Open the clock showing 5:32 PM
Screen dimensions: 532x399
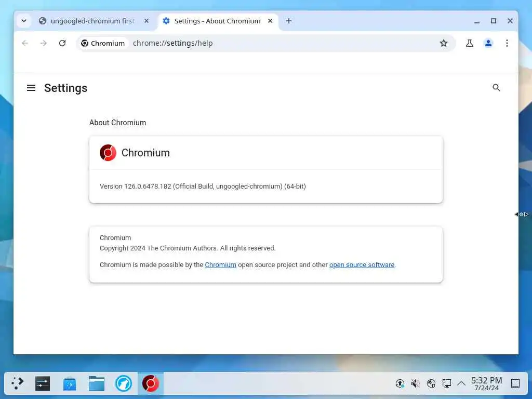point(486,383)
